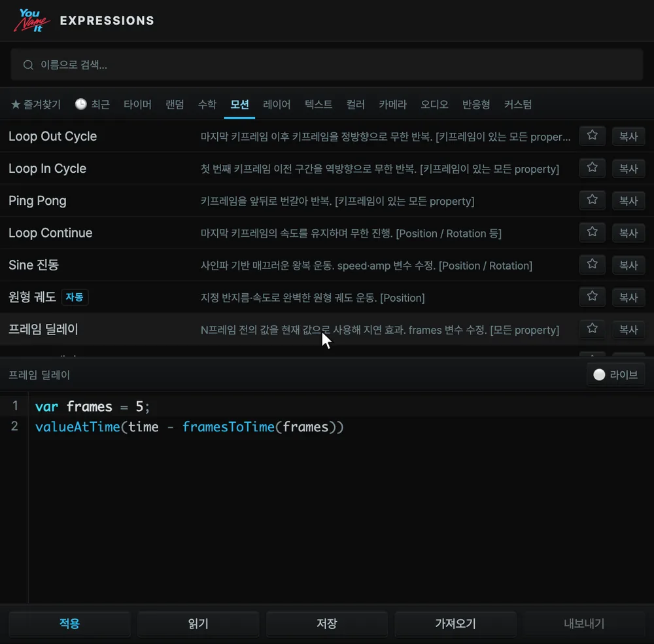Go to the 수학 tab
Image resolution: width=654 pixels, height=644 pixels.
click(207, 104)
